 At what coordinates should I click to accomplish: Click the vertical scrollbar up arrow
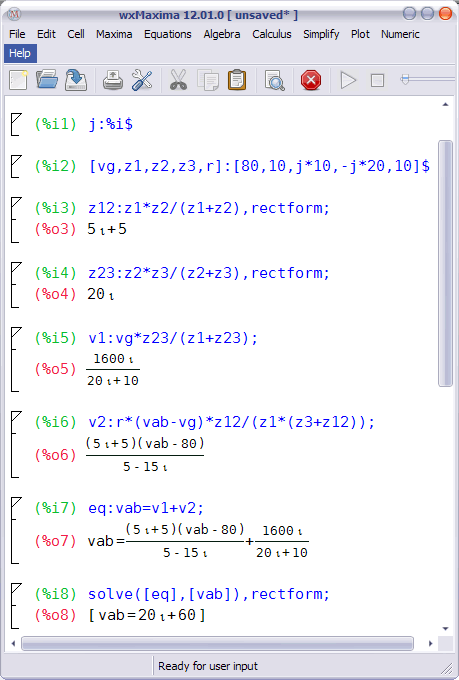click(x=445, y=105)
